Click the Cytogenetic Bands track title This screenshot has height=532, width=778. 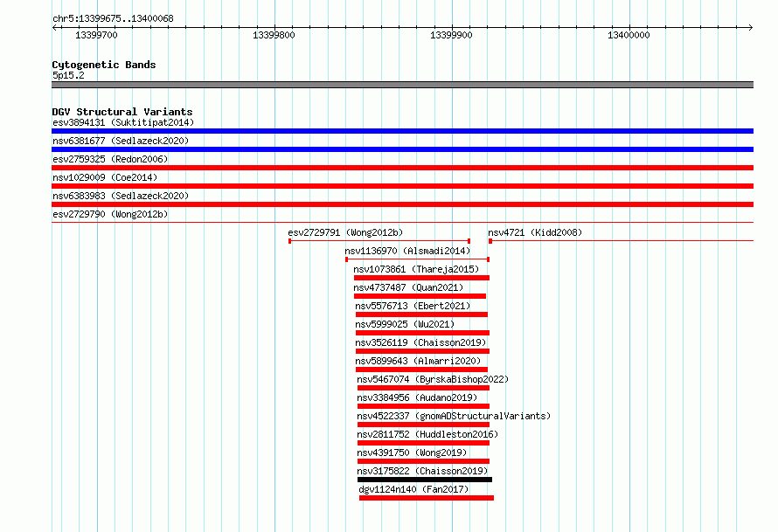(104, 65)
